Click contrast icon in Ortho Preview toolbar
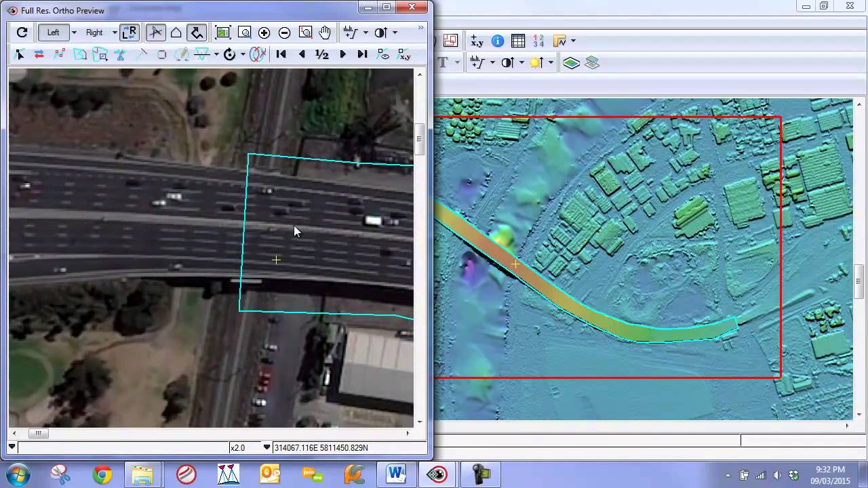This screenshot has width=868, height=488. [380, 33]
